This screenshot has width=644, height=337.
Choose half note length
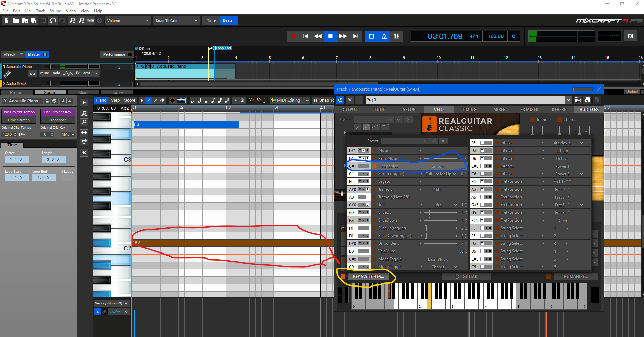click(x=199, y=100)
